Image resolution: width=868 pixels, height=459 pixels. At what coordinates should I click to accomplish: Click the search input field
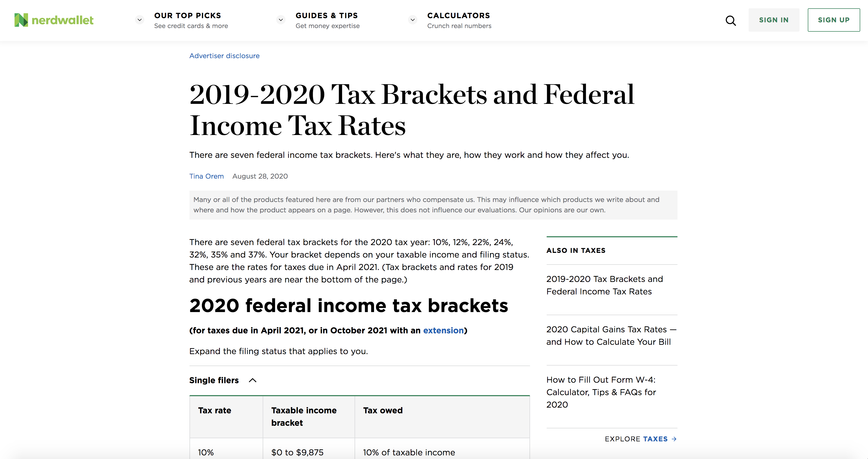[731, 20]
